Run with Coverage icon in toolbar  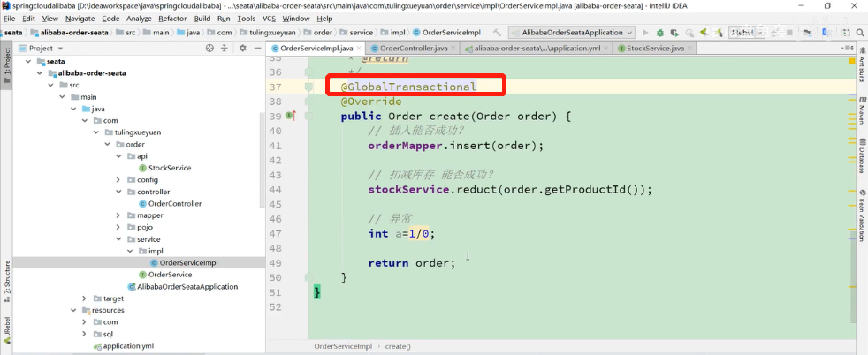point(674,33)
